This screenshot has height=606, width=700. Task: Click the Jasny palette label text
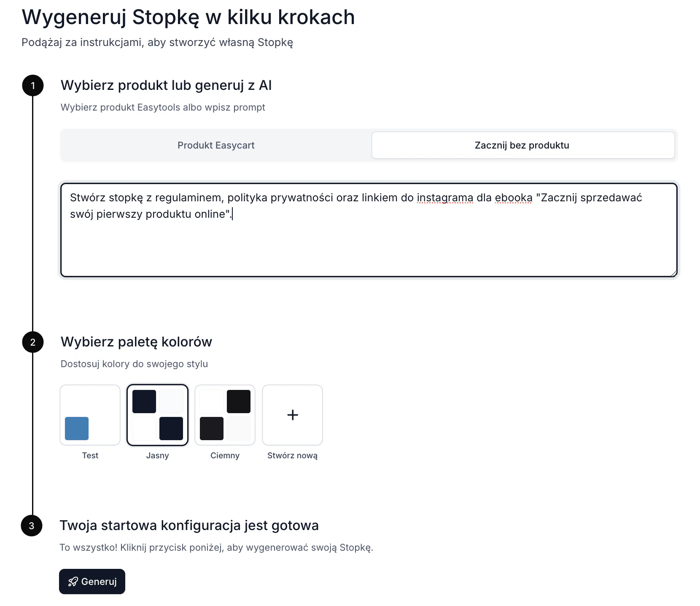point(158,455)
